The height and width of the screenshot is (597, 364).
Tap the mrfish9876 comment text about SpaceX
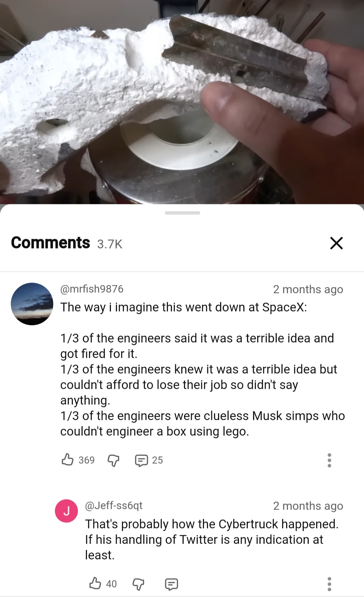coord(202,369)
